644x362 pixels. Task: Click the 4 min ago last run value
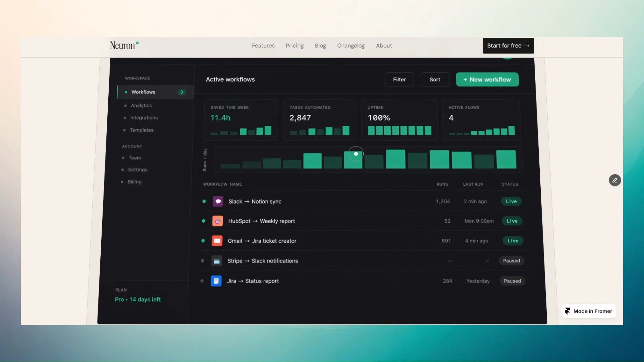coord(477,241)
